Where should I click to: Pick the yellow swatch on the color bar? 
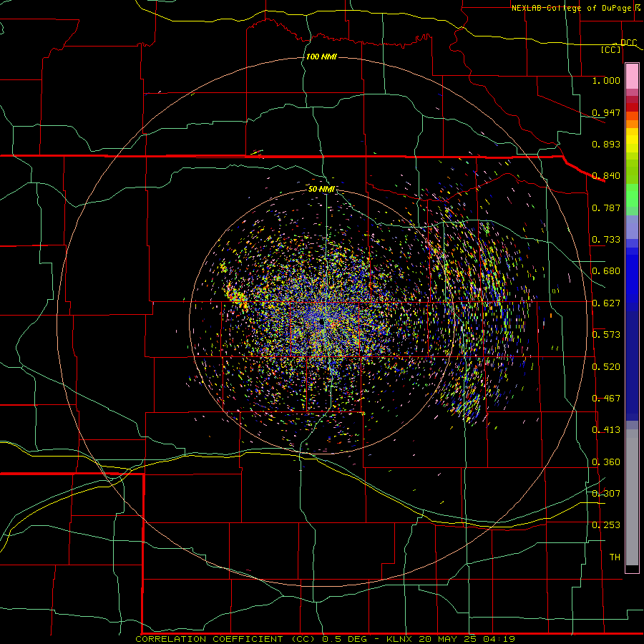632,140
